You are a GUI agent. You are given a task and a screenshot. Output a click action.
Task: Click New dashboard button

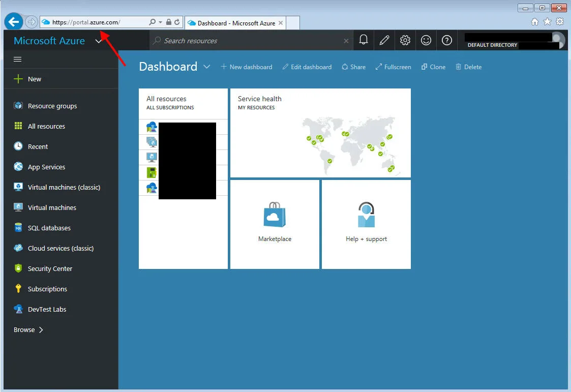247,67
